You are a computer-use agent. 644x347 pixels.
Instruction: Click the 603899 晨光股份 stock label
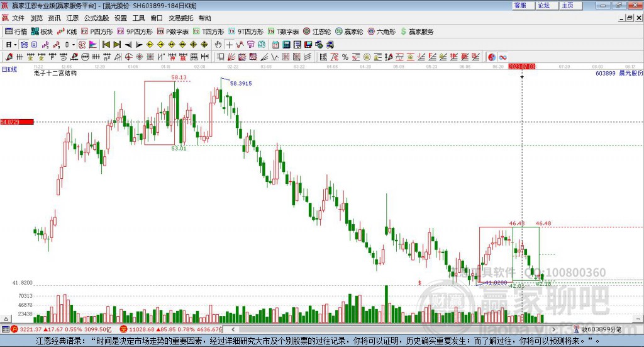tap(619, 73)
